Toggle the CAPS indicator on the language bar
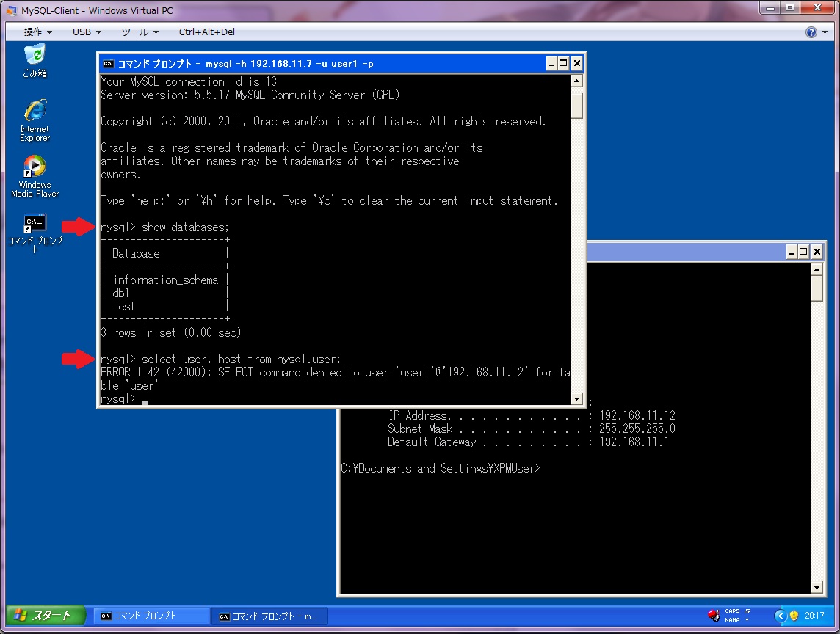This screenshot has width=840, height=634. 732,611
